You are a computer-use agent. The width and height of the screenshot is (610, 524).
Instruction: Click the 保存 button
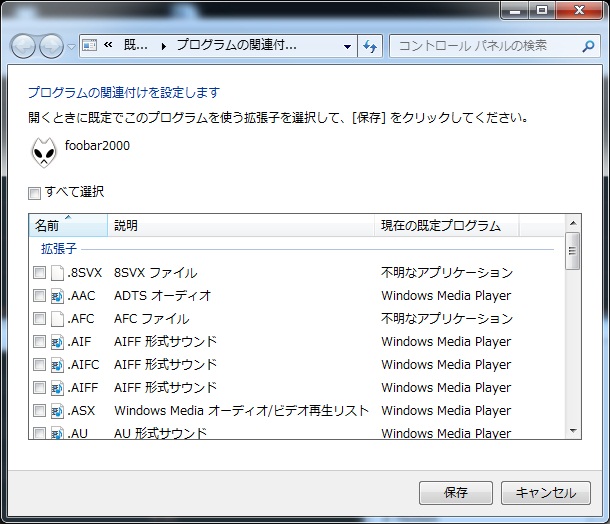pyautogui.click(x=456, y=493)
